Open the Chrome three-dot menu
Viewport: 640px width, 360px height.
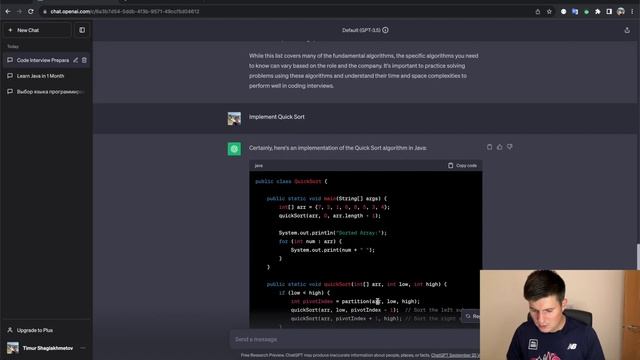point(632,12)
